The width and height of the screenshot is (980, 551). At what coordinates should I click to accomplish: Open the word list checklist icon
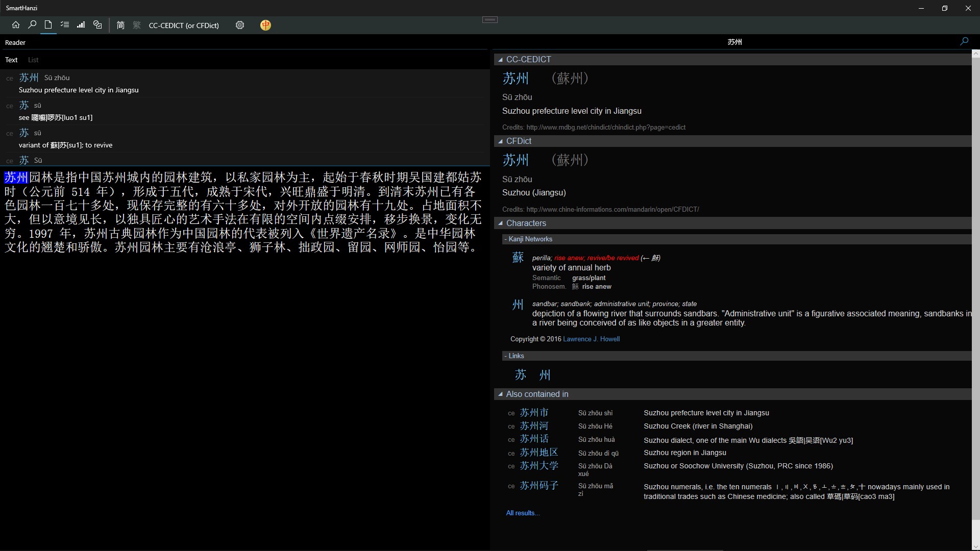coord(65,25)
